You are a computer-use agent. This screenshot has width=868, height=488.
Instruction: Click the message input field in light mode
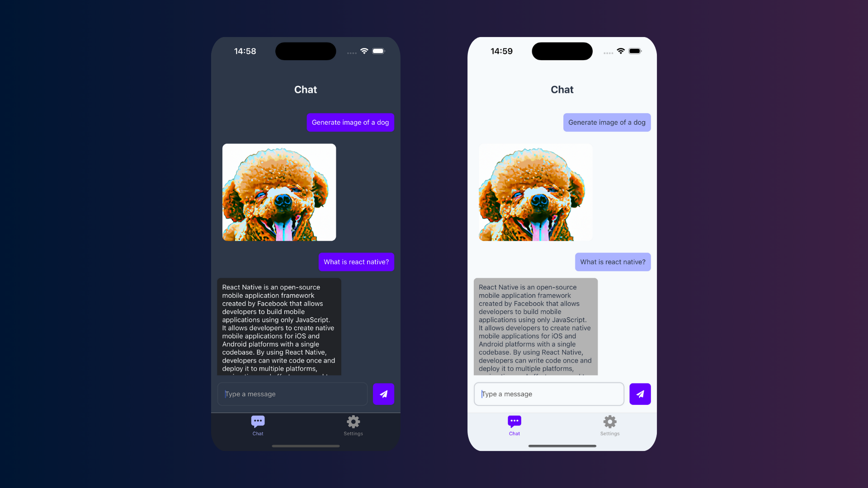[x=548, y=394]
